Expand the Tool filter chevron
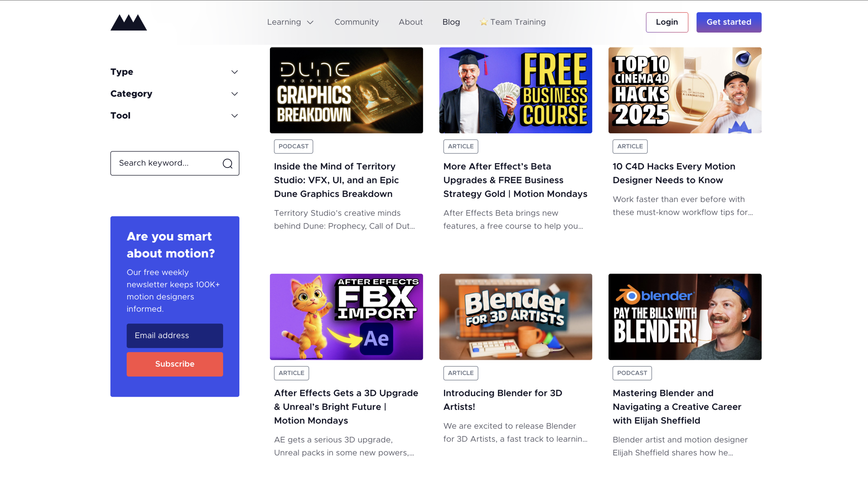This screenshot has height=490, width=868. click(x=234, y=116)
